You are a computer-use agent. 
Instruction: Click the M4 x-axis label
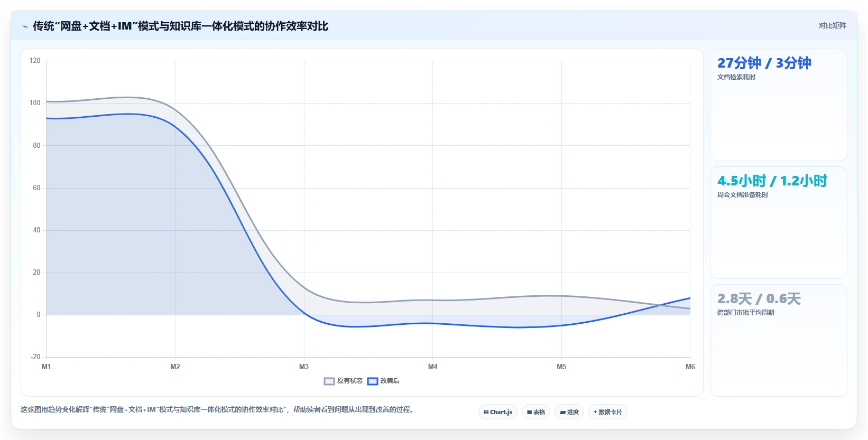coord(433,367)
